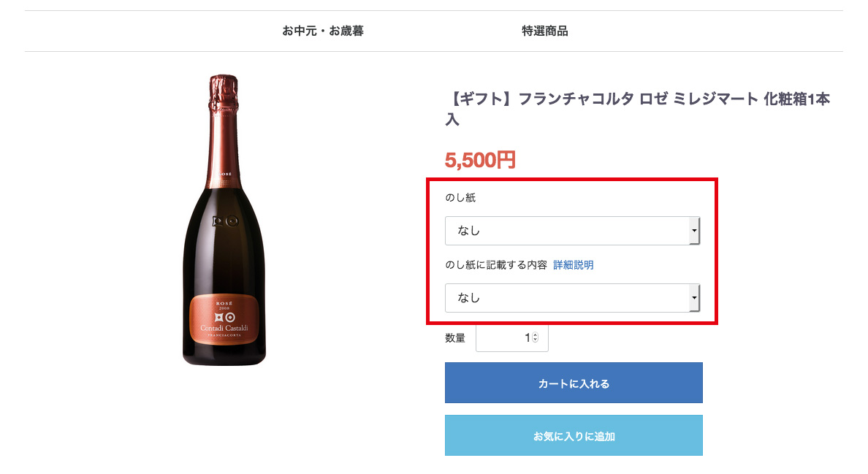This screenshot has width=868, height=474.
Task: Click the のし紙に記載する内容 label text
Action: 495,265
